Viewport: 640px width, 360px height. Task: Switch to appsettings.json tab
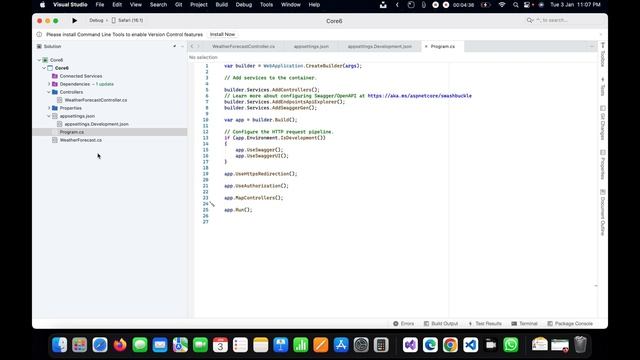click(311, 47)
